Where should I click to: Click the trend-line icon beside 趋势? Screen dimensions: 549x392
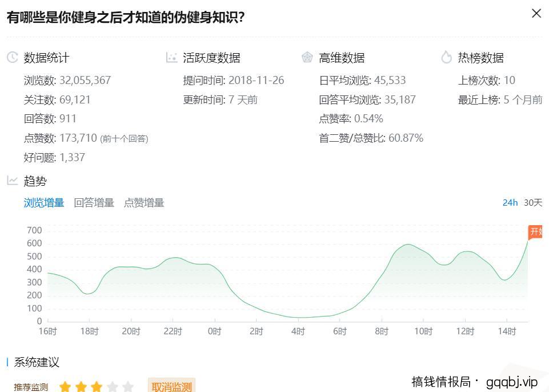13,181
